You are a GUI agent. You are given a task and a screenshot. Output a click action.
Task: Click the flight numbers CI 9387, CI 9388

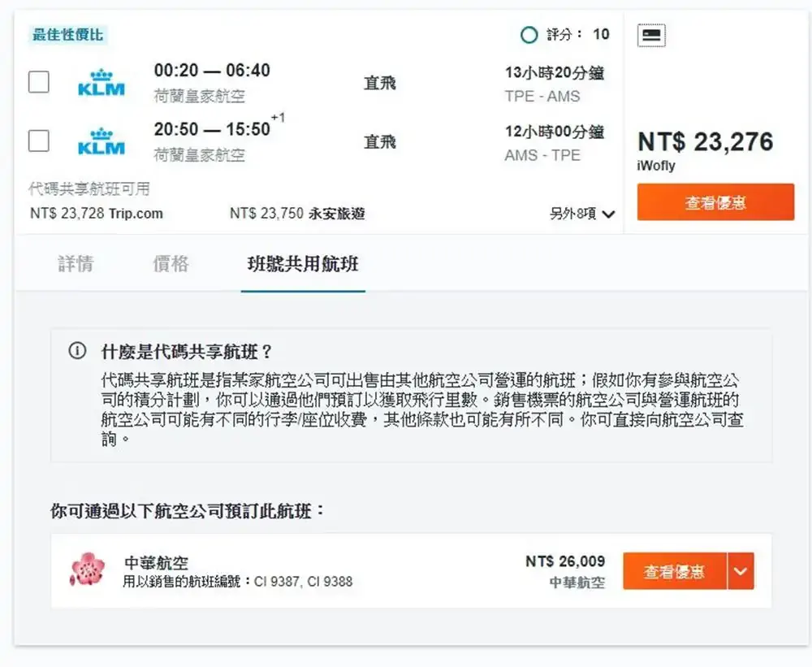click(304, 582)
